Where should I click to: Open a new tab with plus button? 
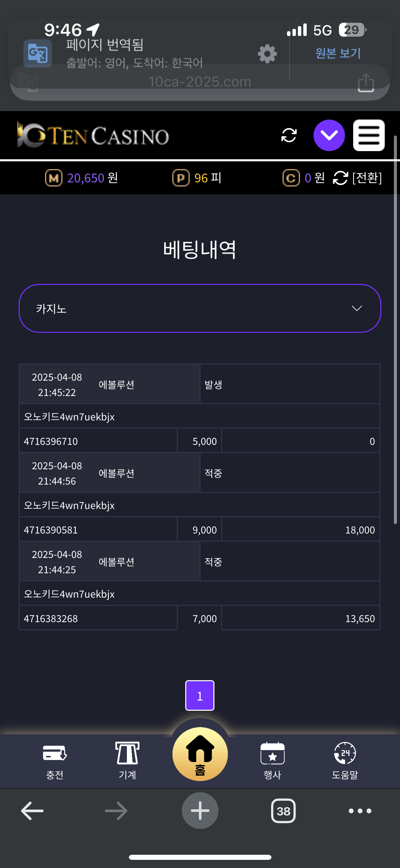pyautogui.click(x=200, y=811)
